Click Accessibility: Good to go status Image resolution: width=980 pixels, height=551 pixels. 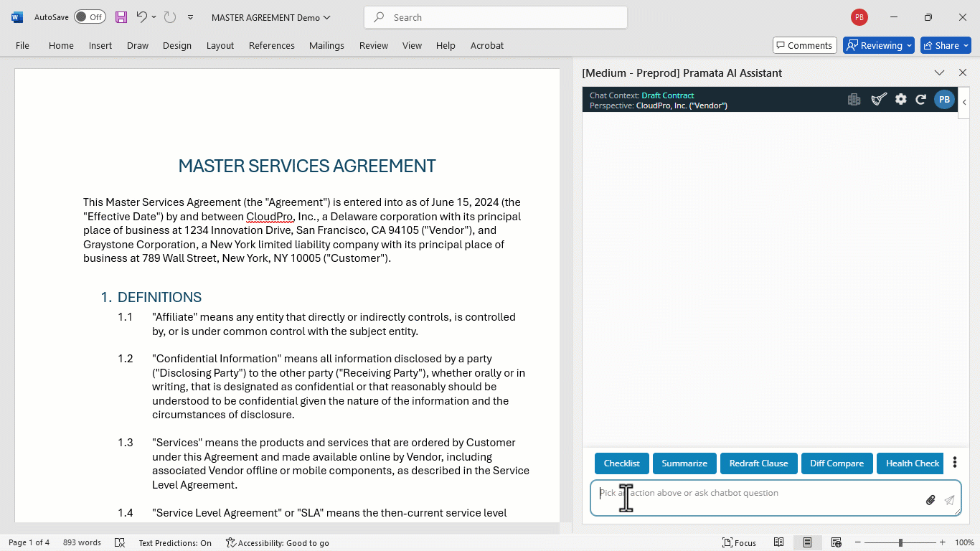tap(277, 542)
